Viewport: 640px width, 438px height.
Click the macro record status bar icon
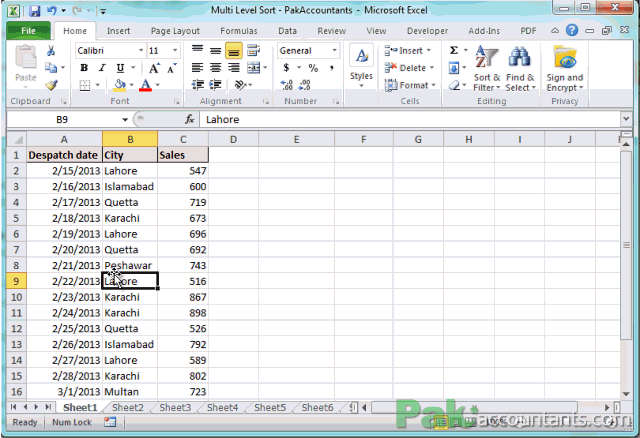click(x=110, y=422)
